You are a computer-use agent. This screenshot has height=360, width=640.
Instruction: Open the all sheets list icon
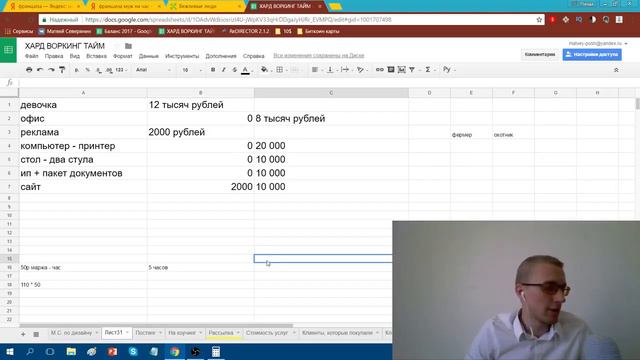click(36, 334)
